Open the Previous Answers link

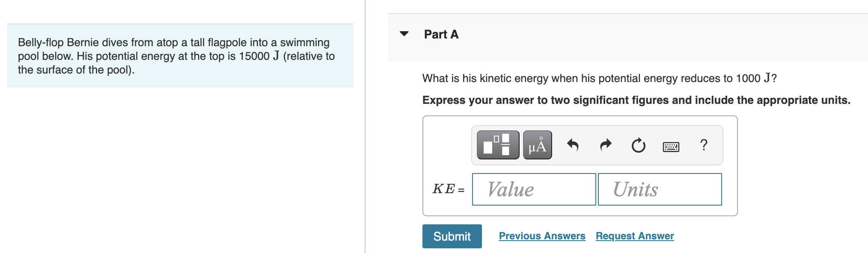(542, 236)
